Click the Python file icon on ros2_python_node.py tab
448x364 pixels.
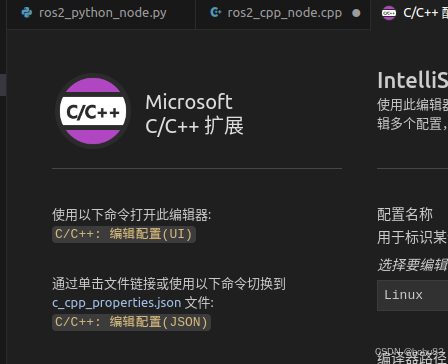[27, 13]
